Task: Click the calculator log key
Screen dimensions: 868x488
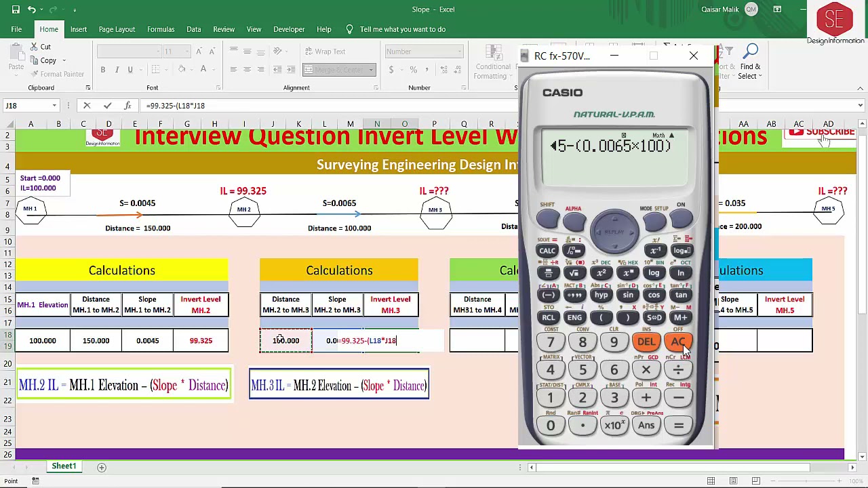Action: pos(654,273)
